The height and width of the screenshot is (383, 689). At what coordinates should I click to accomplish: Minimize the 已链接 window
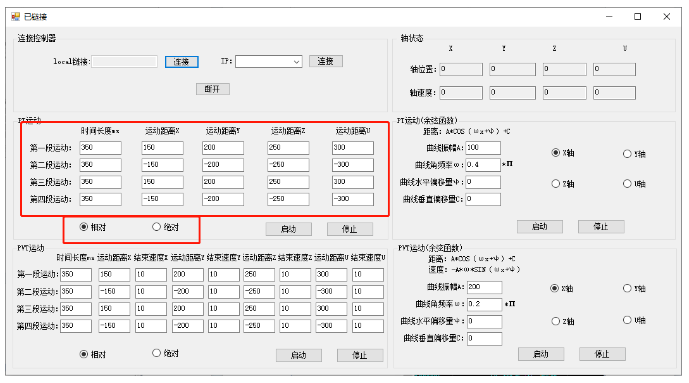[609, 17]
